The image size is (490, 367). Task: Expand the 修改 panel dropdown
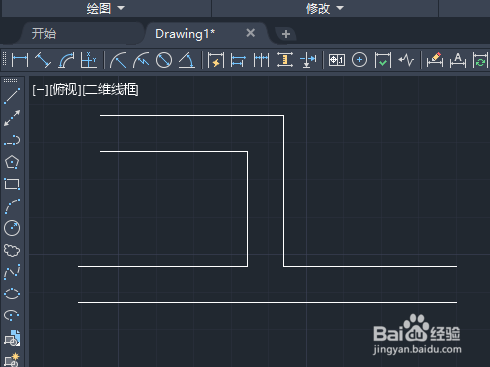pyautogui.click(x=325, y=8)
